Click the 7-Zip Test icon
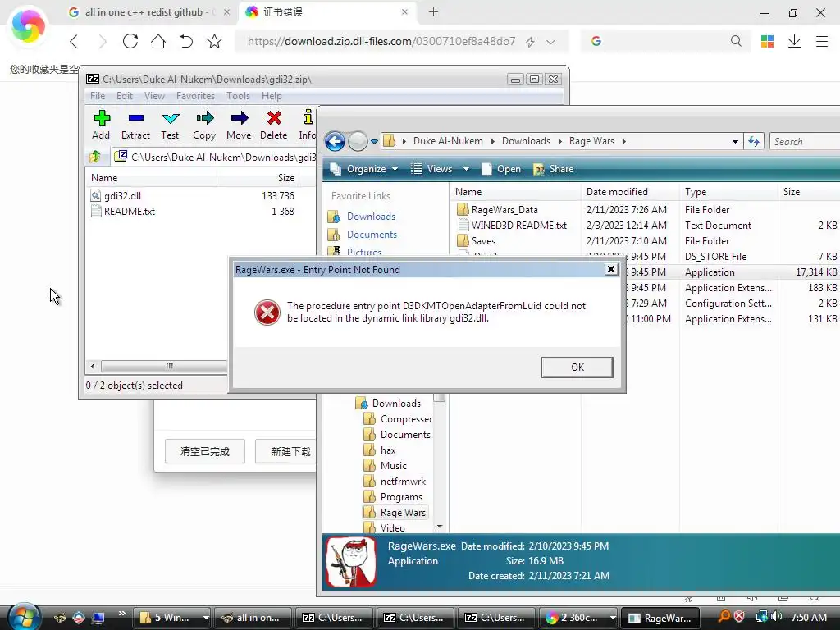The height and width of the screenshot is (630, 840). (170, 118)
